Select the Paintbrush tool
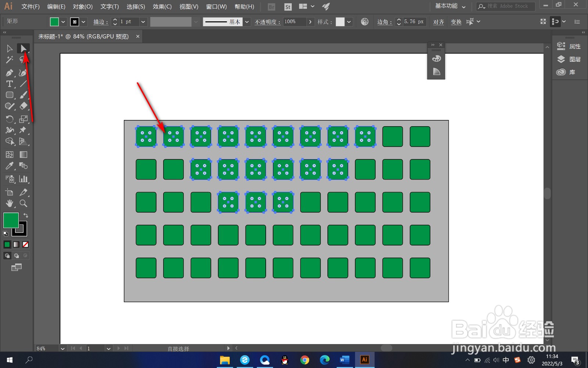588x368 pixels. (x=24, y=95)
